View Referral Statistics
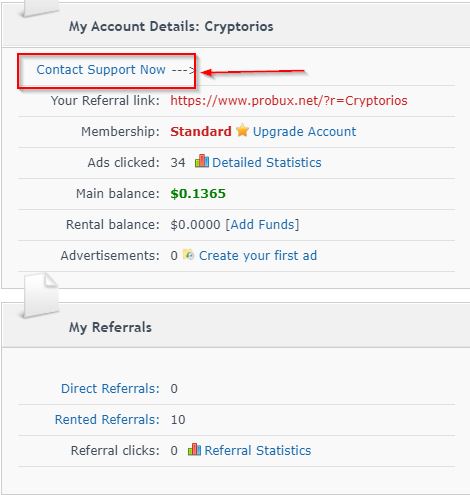Viewport: 470px width, 495px height. [258, 450]
